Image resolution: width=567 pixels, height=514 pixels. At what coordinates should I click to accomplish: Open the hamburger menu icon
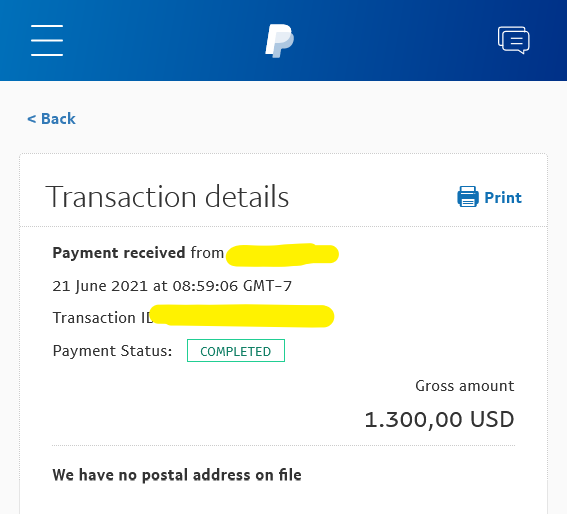(47, 41)
